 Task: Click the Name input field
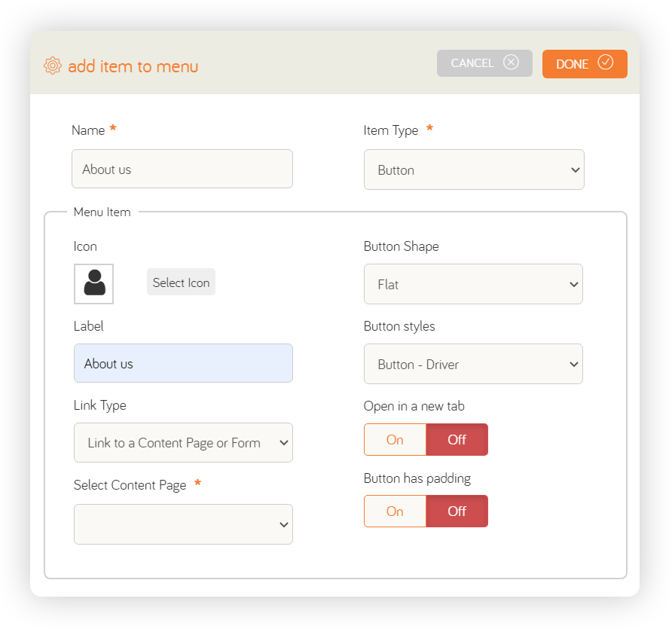coord(182,169)
